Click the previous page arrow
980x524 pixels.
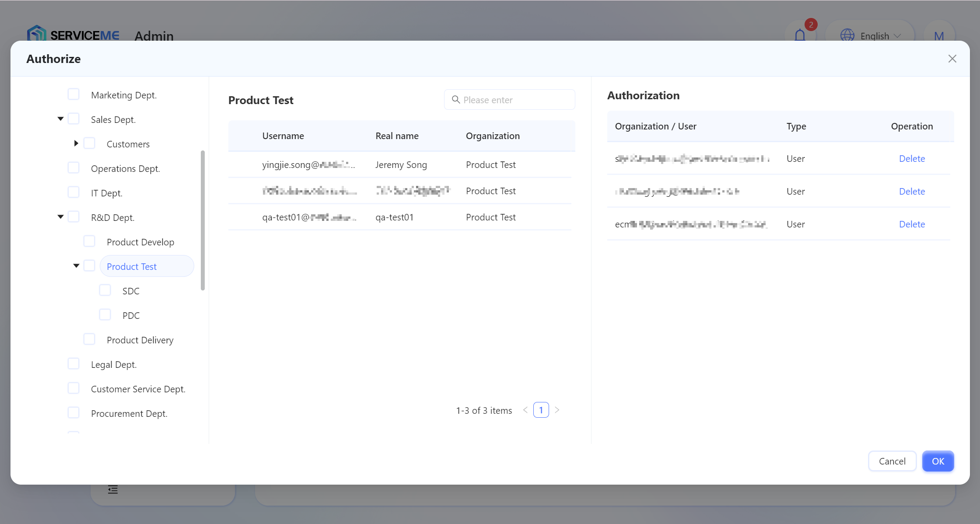[525, 410]
